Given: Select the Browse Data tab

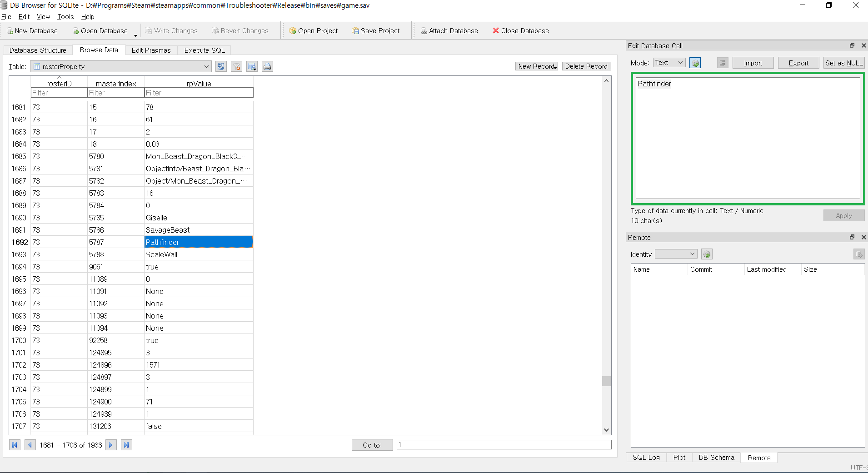Looking at the screenshot, I should [99, 50].
